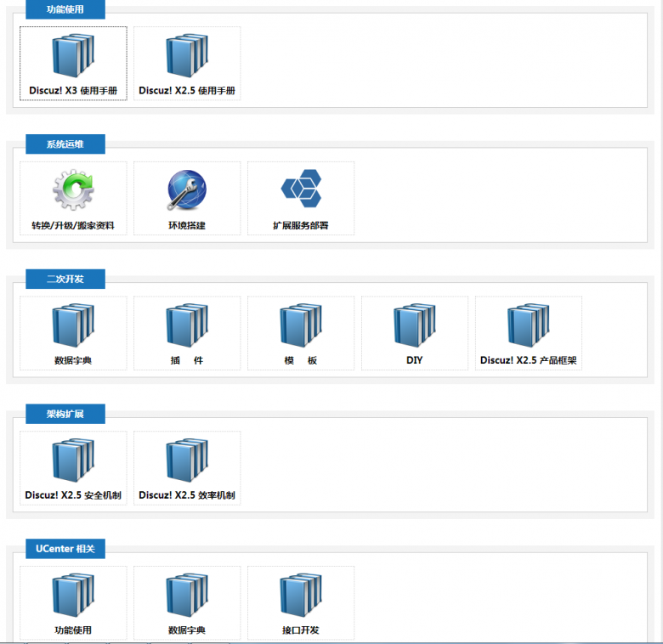663x644 pixels.
Task: Click the 环境搭建 text link
Action: [x=187, y=225]
